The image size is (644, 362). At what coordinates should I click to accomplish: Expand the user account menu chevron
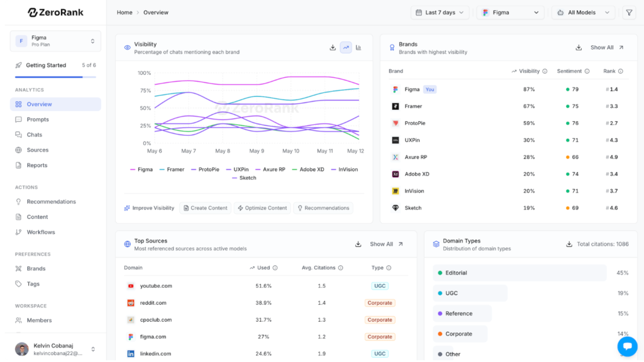[93, 349]
